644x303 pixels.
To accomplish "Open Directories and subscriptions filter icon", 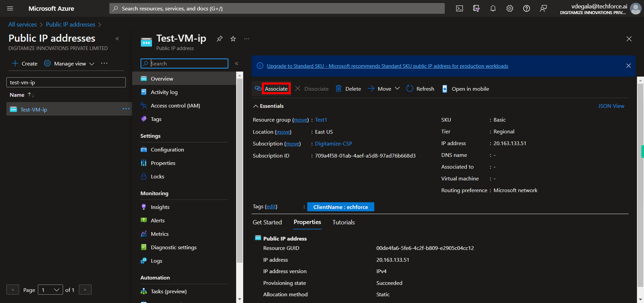I will click(476, 8).
